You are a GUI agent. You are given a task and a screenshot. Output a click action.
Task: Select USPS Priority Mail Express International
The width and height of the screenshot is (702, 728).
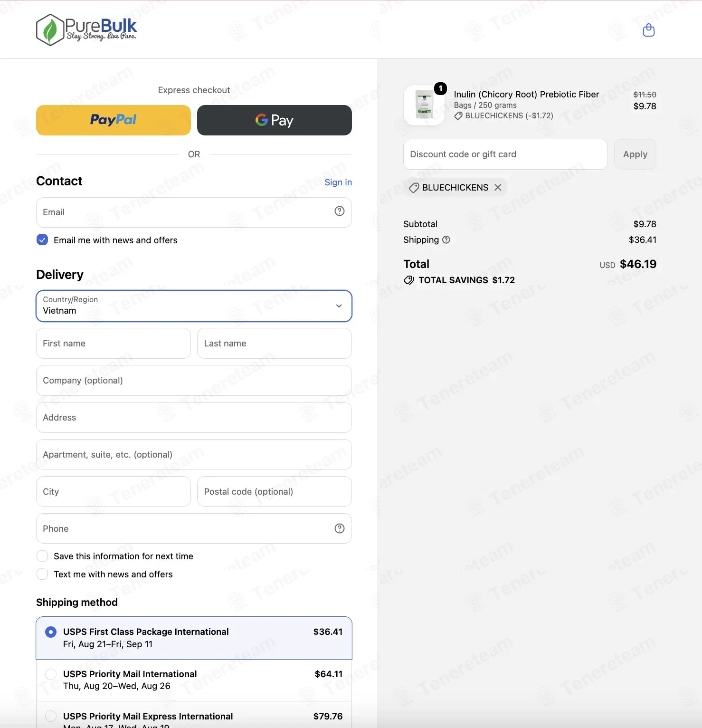(x=194, y=716)
